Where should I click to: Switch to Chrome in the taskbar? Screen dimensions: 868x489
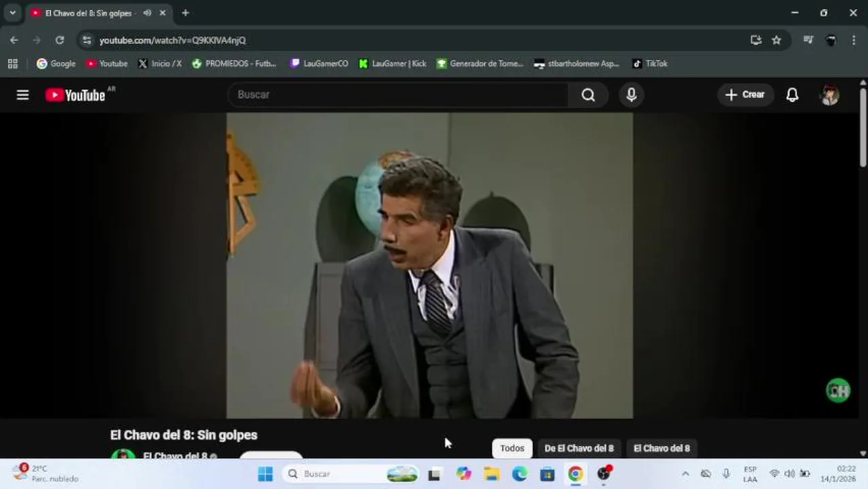[575, 474]
